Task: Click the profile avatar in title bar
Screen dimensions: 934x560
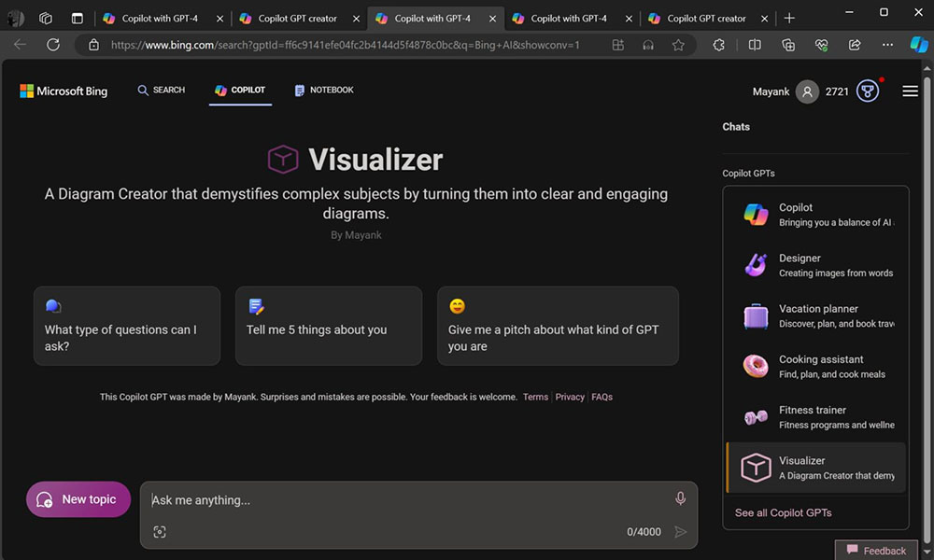Action: pos(16,19)
